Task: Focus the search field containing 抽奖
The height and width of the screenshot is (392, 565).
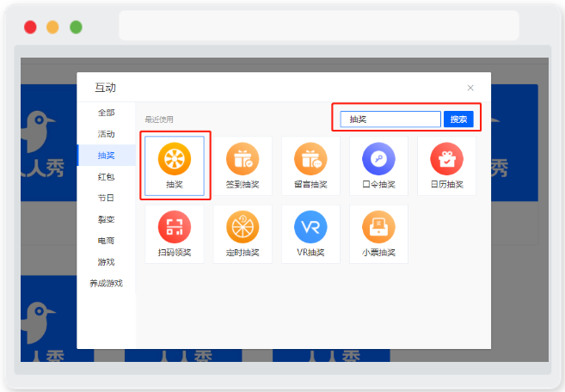Action: [x=390, y=119]
